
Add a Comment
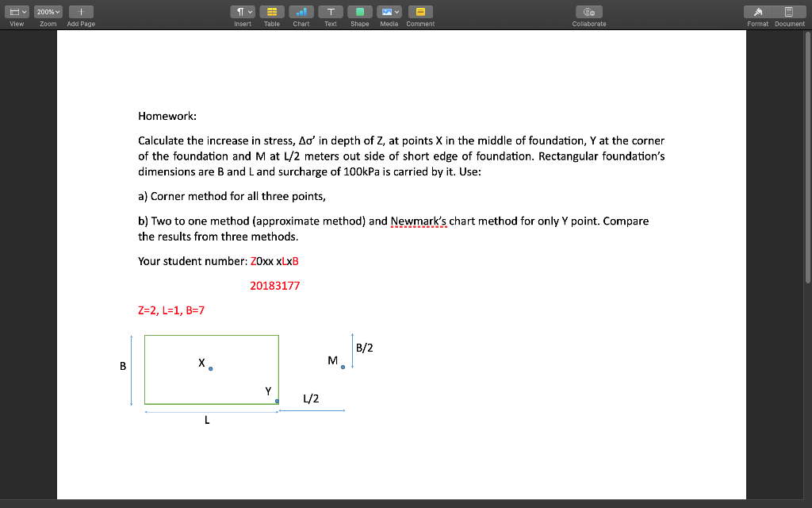(x=419, y=11)
